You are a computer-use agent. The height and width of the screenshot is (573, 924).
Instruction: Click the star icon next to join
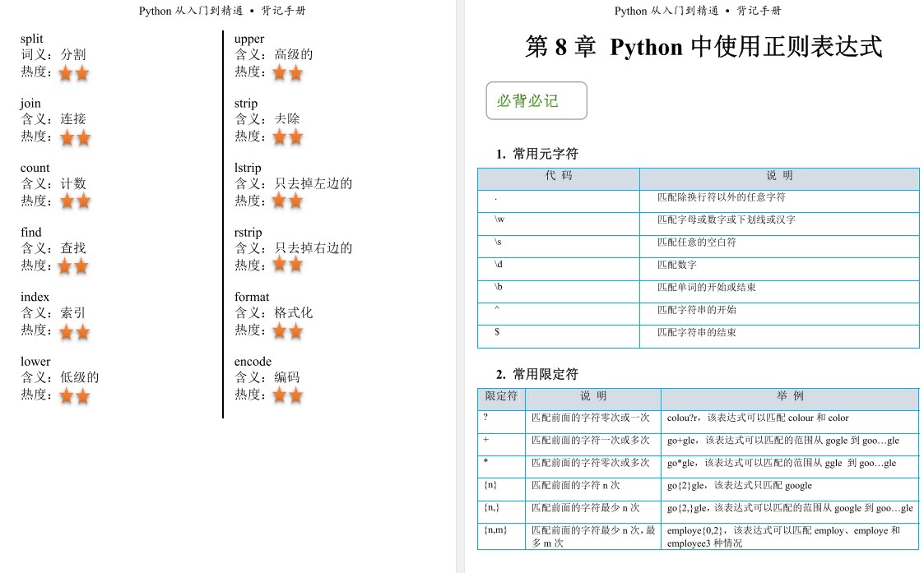tap(73, 137)
